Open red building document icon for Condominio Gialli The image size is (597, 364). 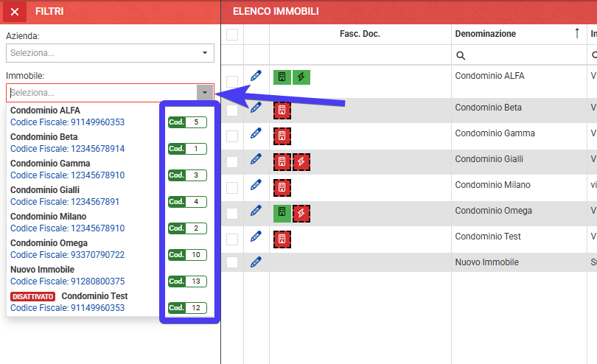(x=282, y=162)
